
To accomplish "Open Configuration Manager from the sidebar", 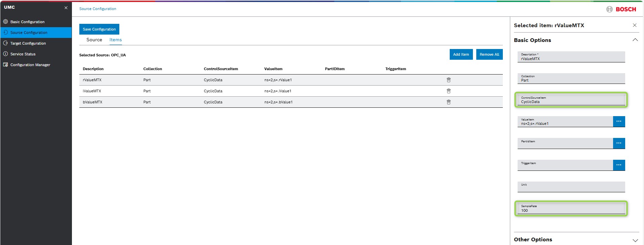I will (x=30, y=65).
